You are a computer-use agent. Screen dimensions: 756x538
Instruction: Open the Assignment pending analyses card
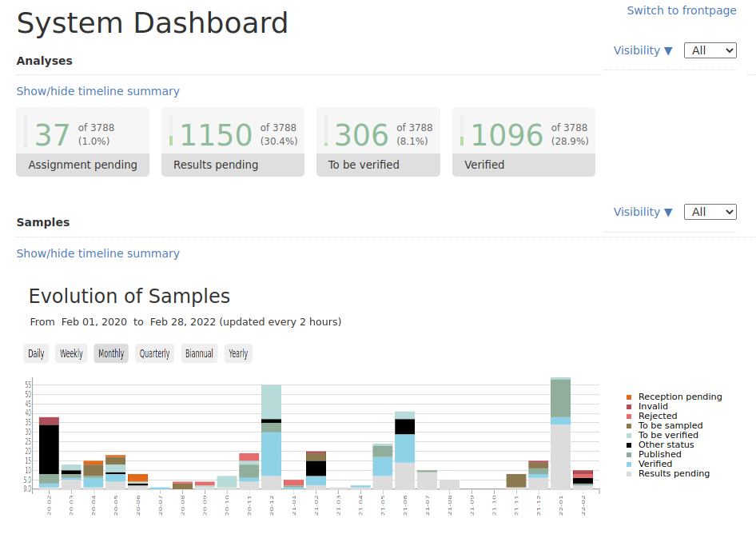[x=82, y=141]
